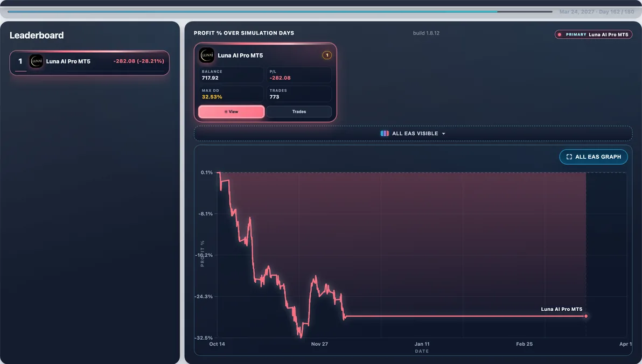Click the expand icon in All EAs Graph button

[x=569, y=157]
